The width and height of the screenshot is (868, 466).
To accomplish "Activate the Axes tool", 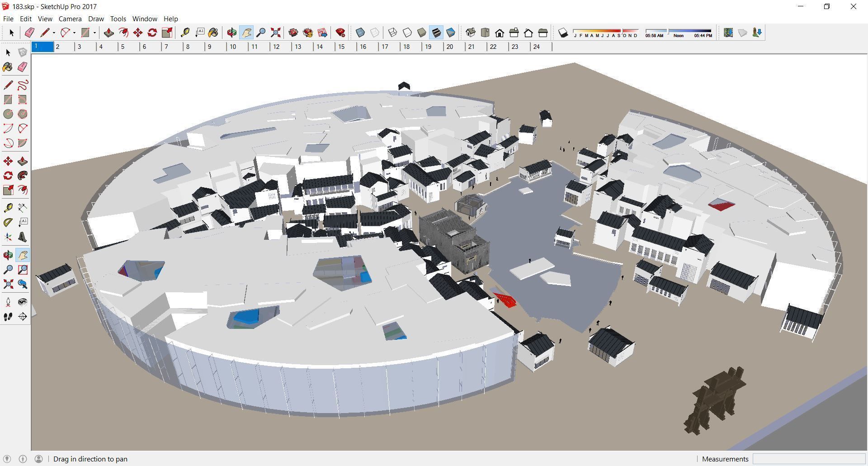I will [x=8, y=237].
